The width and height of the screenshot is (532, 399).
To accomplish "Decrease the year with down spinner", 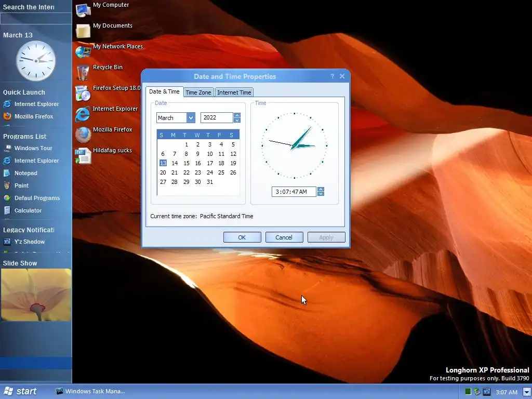I will (x=237, y=120).
